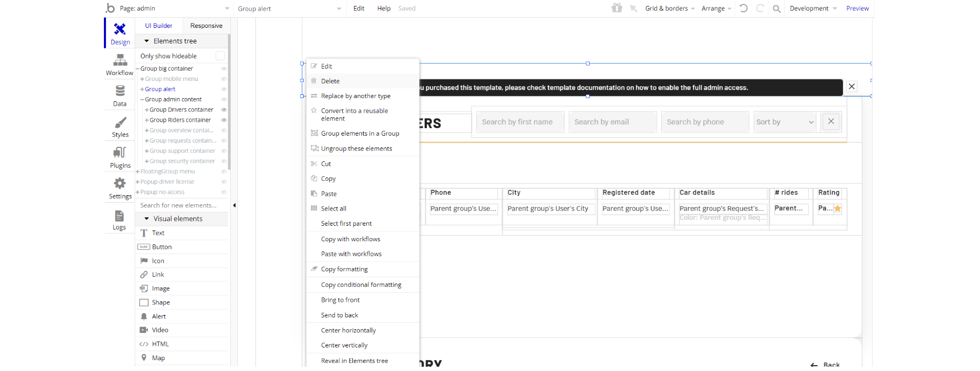This screenshot has height=371, width=980.
Task: Switch to the Responsive tab
Action: tap(206, 26)
